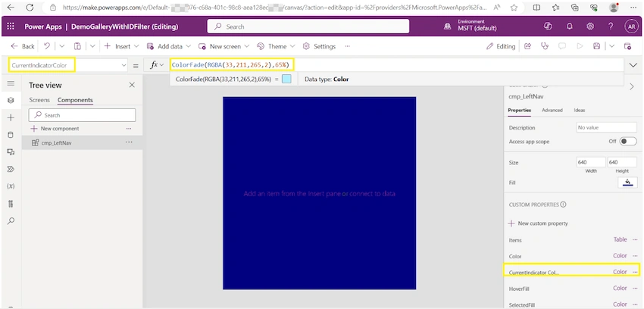Viewport: 644px width, 309px height.
Task: Click the Description No value field
Action: [607, 127]
